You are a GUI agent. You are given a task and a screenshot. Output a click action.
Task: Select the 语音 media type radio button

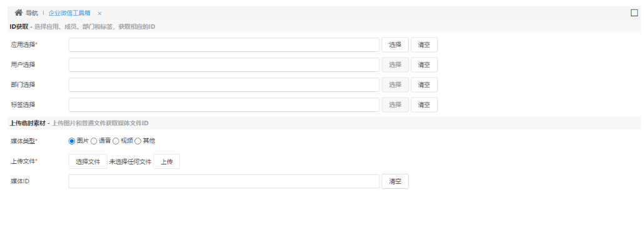tap(94, 141)
